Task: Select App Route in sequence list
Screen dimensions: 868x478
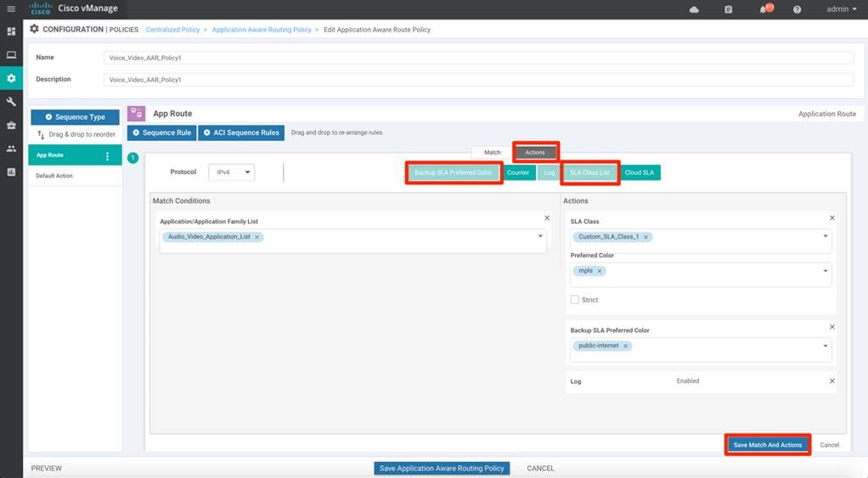Action: [x=75, y=155]
